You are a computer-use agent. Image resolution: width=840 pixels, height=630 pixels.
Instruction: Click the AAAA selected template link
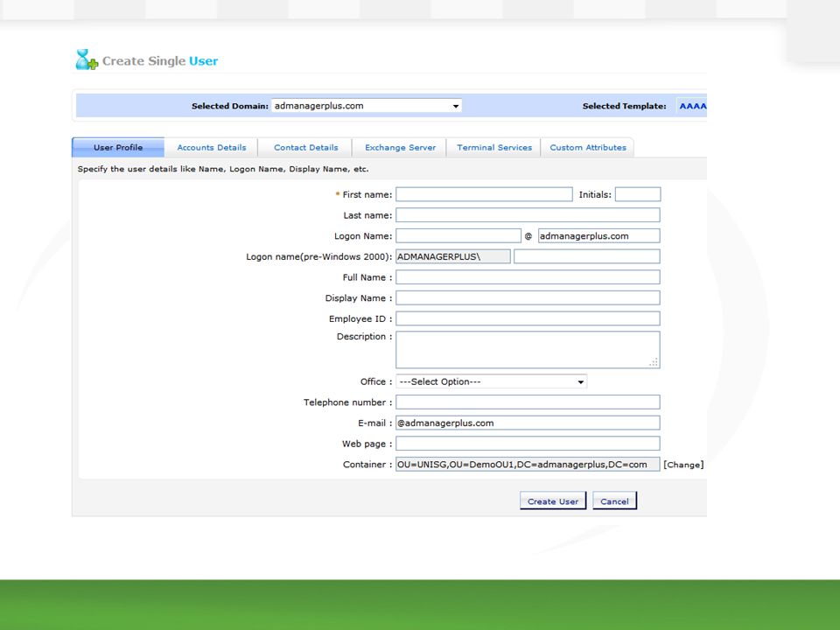coord(693,106)
